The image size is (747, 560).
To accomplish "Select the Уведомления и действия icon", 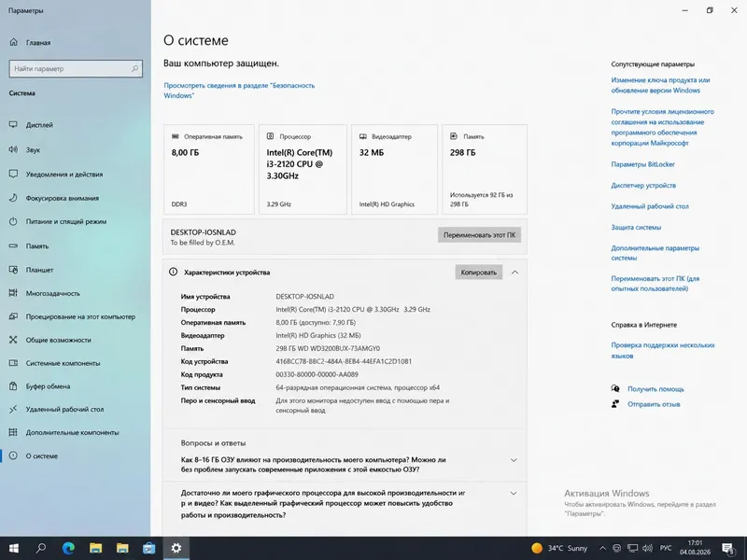I will 13,174.
